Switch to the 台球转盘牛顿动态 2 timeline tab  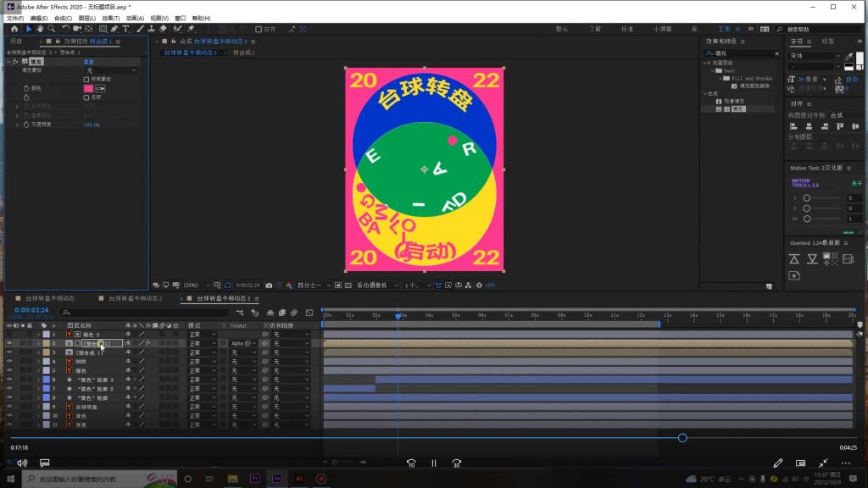(134, 298)
